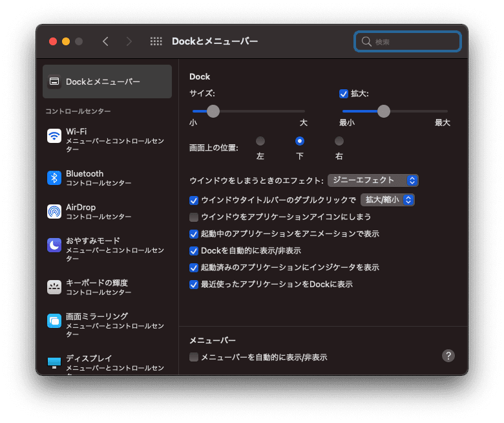Close the window with red button
Image resolution: width=504 pixels, height=423 pixels.
point(53,41)
